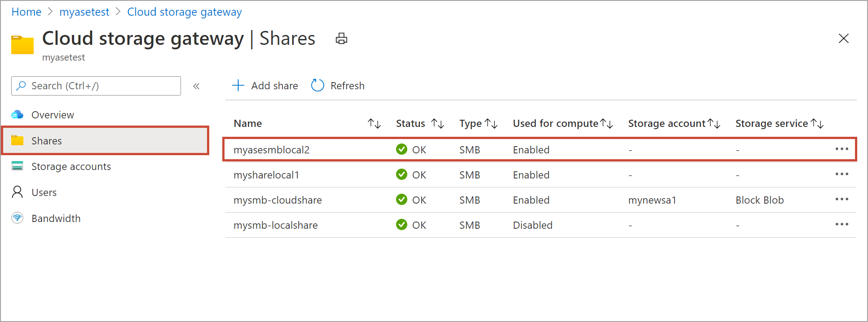This screenshot has height=322, width=868.
Task: Open more options for myasesmblocal2 row
Action: (842, 149)
